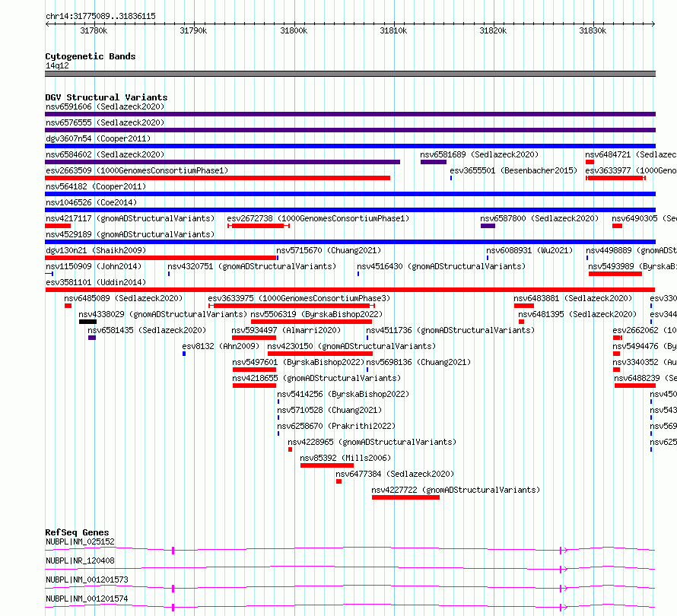This screenshot has width=677, height=616.
Task: Select nsv4218655 gnomAD variant label
Action: tap(316, 378)
